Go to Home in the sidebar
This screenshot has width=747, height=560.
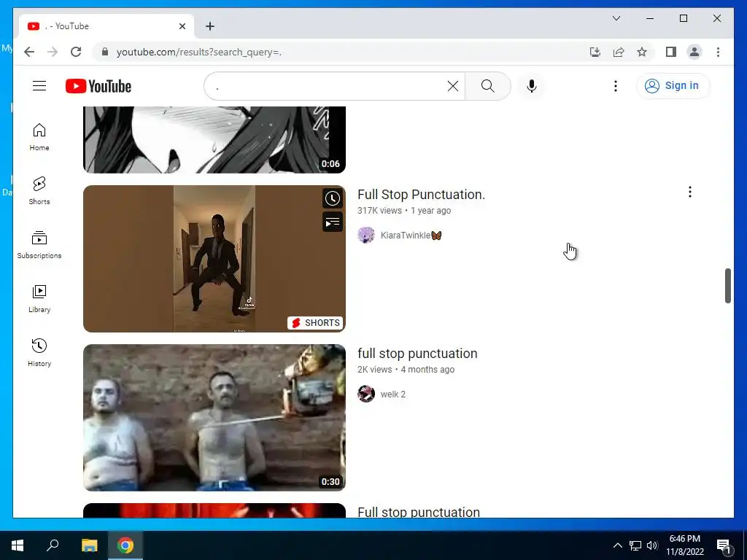[39, 137]
